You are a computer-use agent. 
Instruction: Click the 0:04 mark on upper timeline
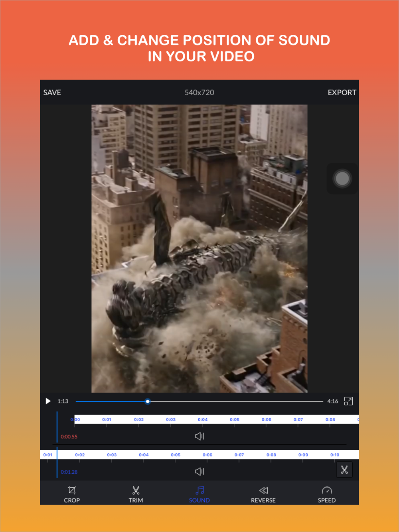[203, 420]
